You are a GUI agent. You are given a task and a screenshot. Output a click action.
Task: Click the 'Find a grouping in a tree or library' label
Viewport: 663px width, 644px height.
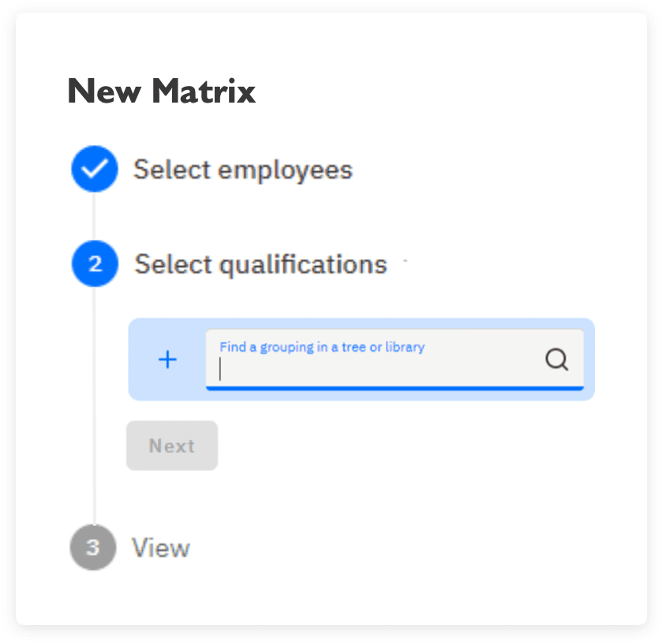tap(322, 347)
